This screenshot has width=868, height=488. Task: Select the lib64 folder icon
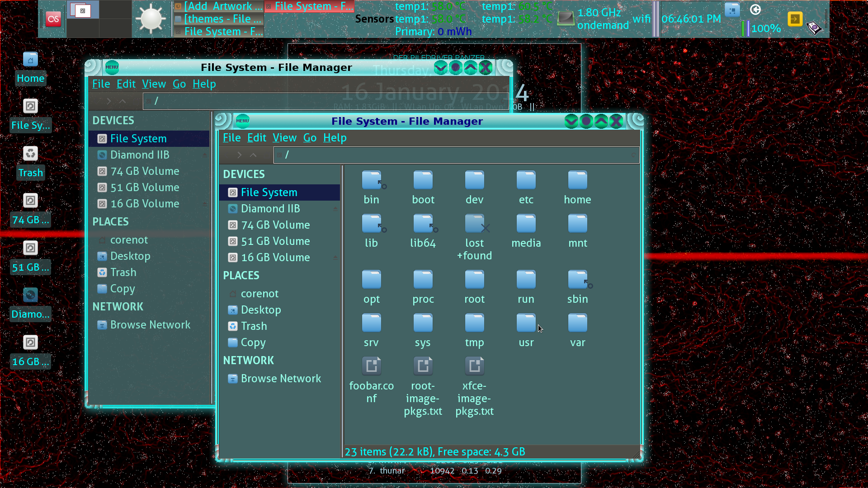tap(423, 224)
